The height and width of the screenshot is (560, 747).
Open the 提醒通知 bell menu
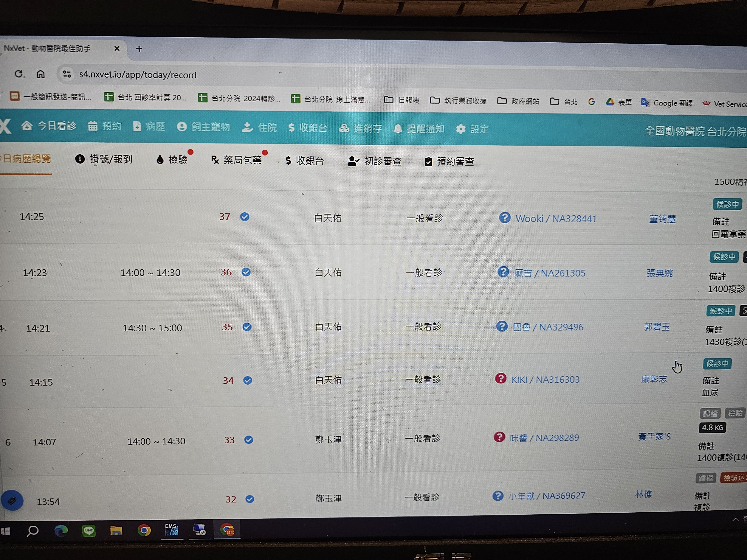tap(419, 129)
